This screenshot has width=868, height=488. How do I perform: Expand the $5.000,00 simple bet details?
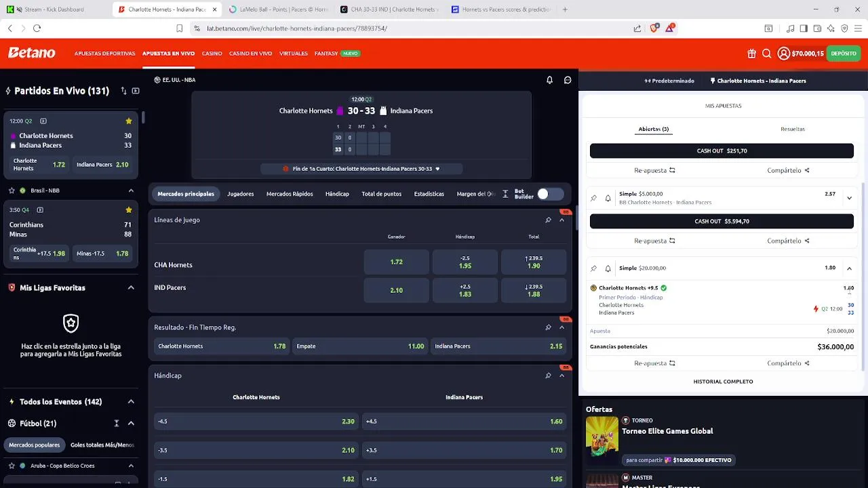pyautogui.click(x=849, y=198)
